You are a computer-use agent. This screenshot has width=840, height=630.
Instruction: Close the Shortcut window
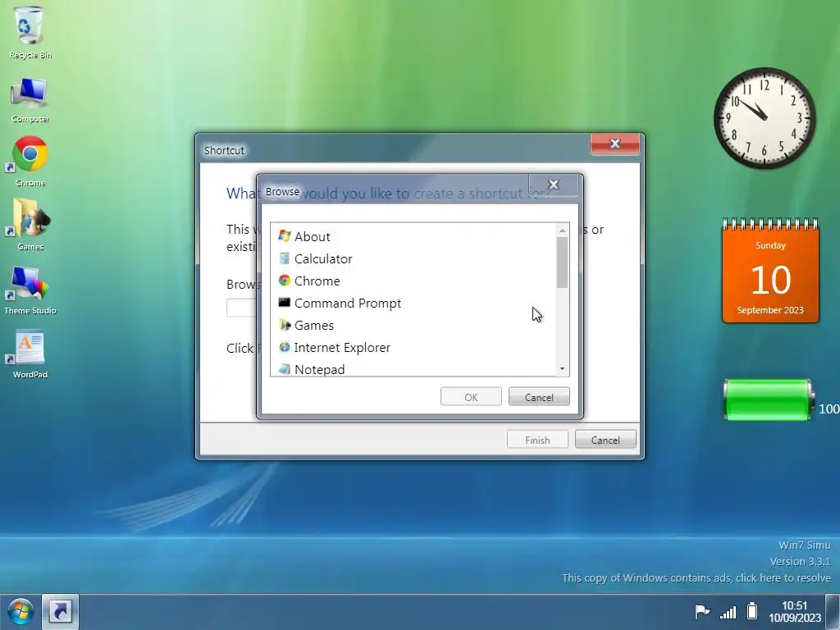coord(615,144)
